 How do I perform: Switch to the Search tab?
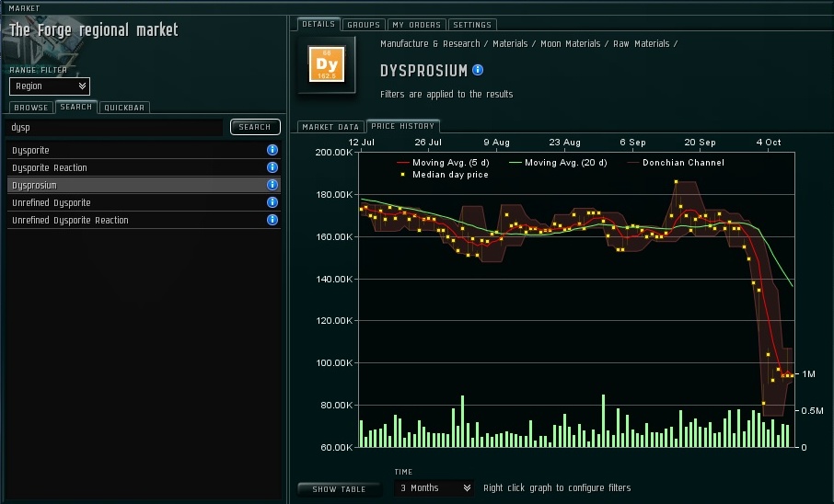click(x=76, y=107)
